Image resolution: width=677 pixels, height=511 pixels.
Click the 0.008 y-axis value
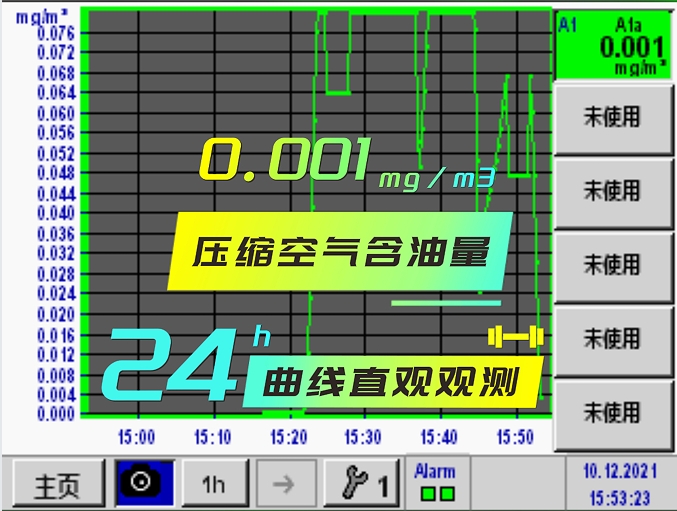pos(56,375)
